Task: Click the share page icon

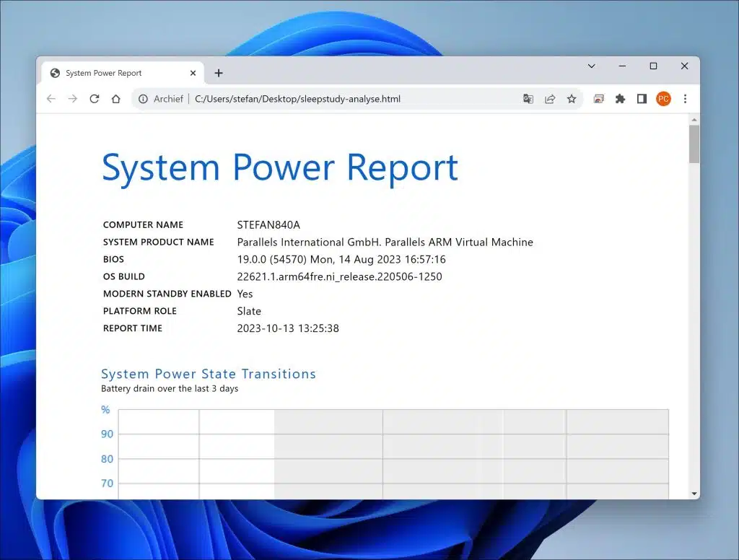Action: click(550, 99)
